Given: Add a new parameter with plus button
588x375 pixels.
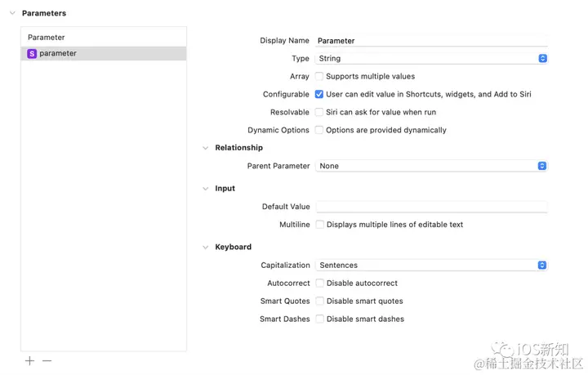Looking at the screenshot, I should (x=29, y=360).
